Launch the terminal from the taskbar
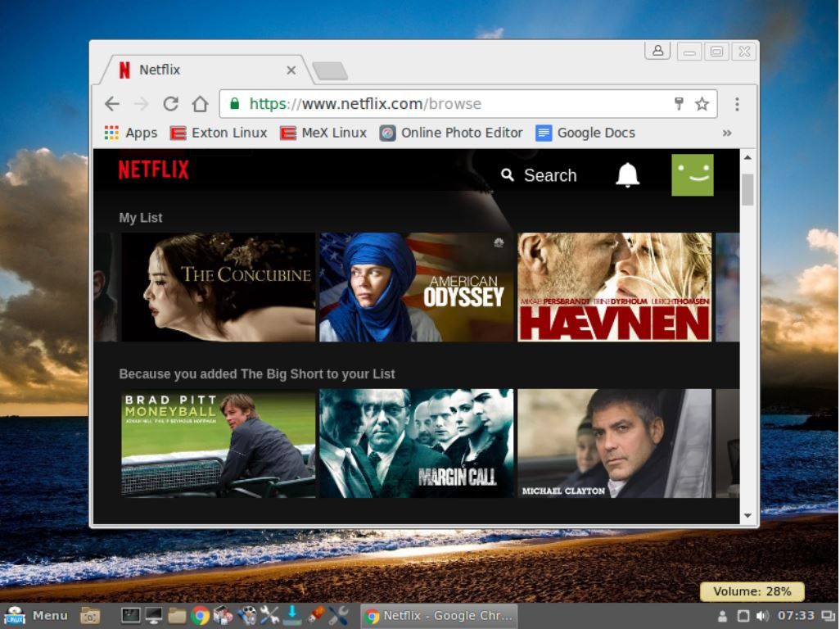 (x=130, y=616)
